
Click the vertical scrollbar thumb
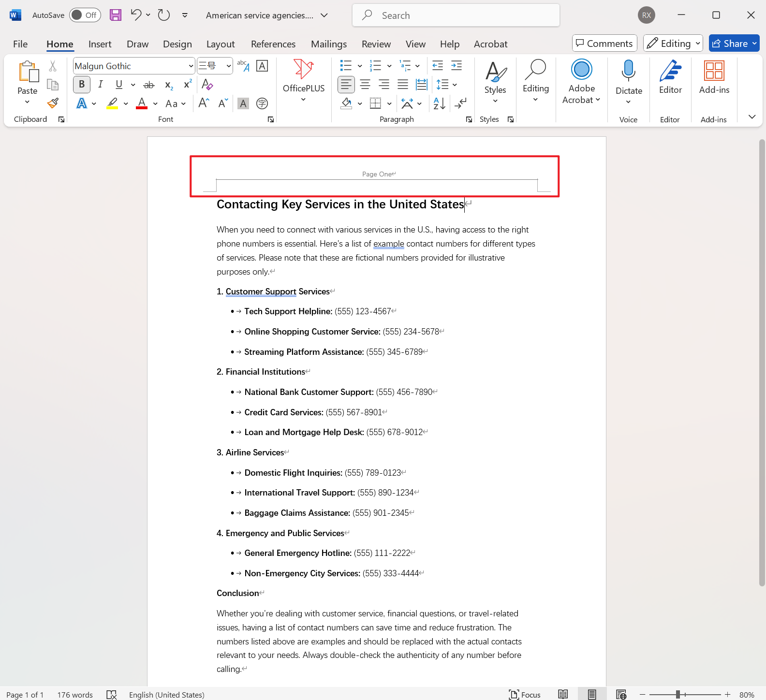(762, 363)
